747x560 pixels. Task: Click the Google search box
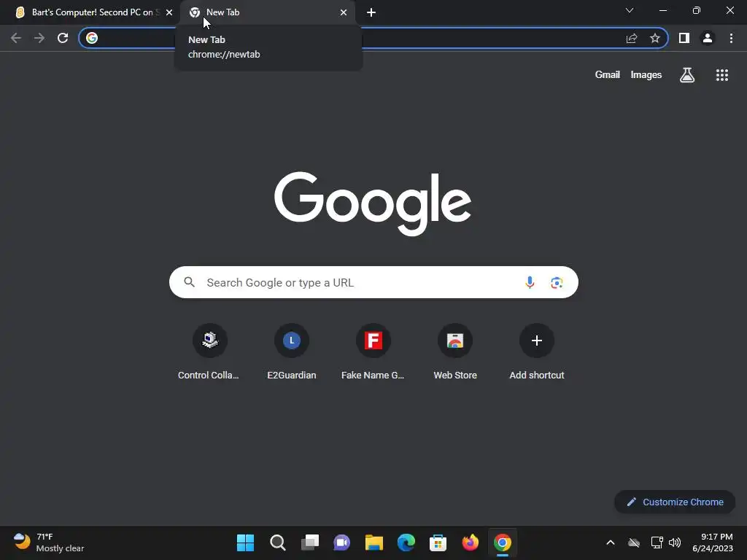(373, 282)
